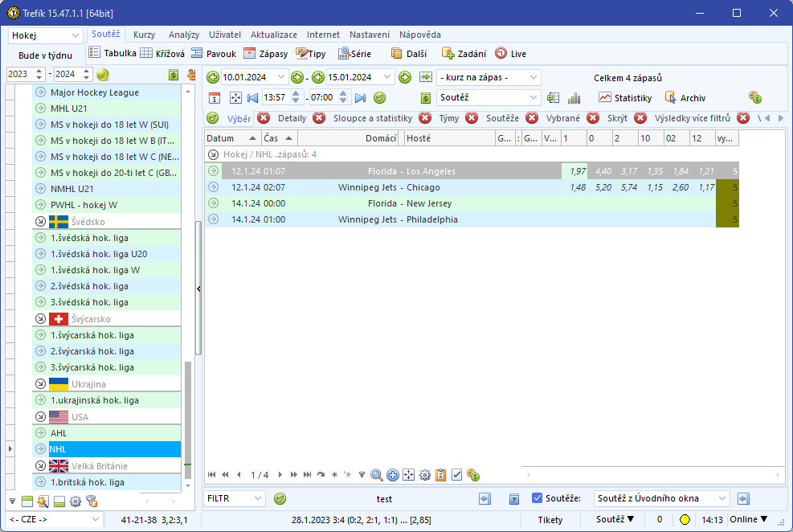This screenshot has height=532, width=793.
Task: Click the green confirm check after 07:00
Action: [379, 97]
